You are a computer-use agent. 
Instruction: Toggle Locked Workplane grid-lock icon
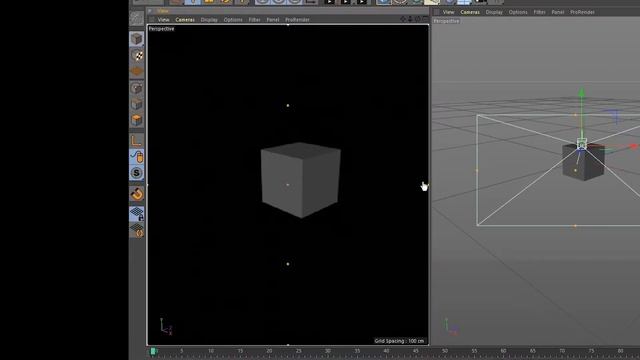(x=137, y=213)
